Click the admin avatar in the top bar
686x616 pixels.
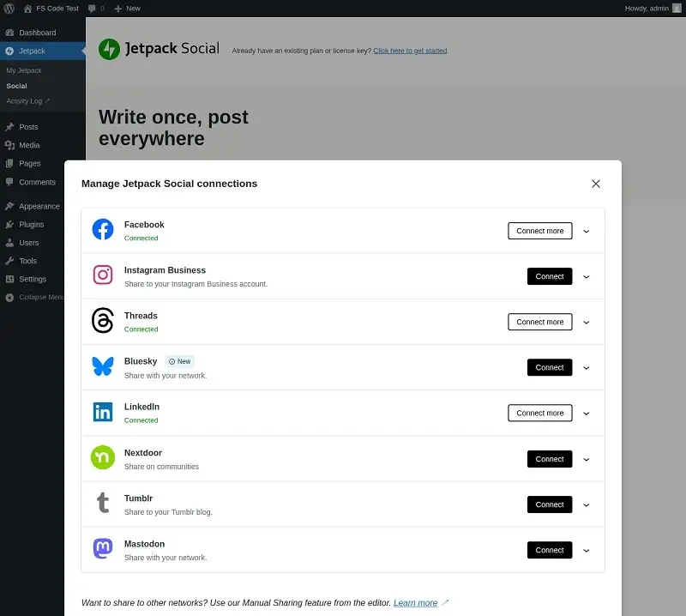(677, 9)
